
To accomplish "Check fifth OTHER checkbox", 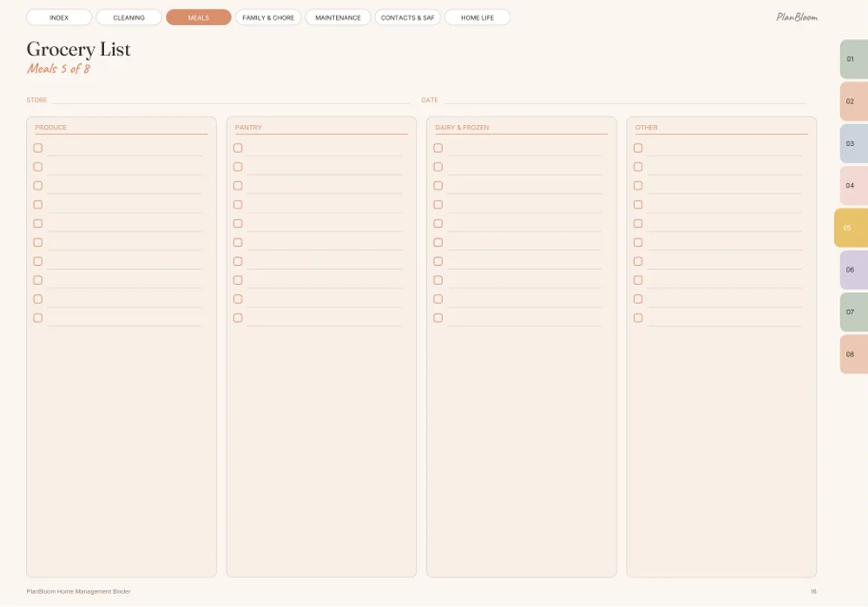I will click(638, 223).
